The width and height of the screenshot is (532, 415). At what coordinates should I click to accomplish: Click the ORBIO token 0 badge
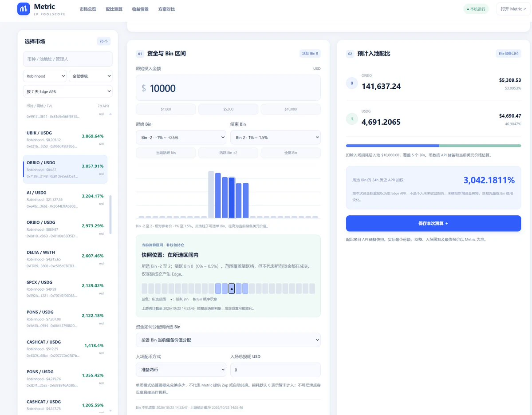[x=352, y=83]
